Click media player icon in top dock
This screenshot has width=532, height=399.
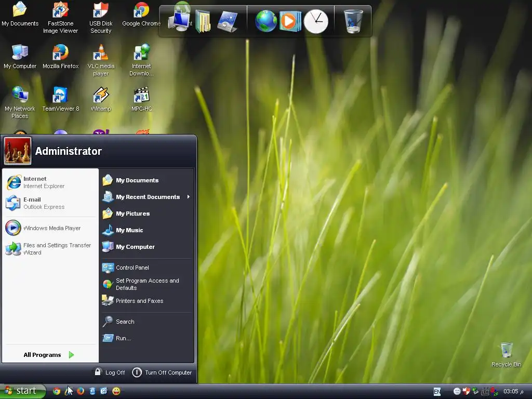click(290, 21)
